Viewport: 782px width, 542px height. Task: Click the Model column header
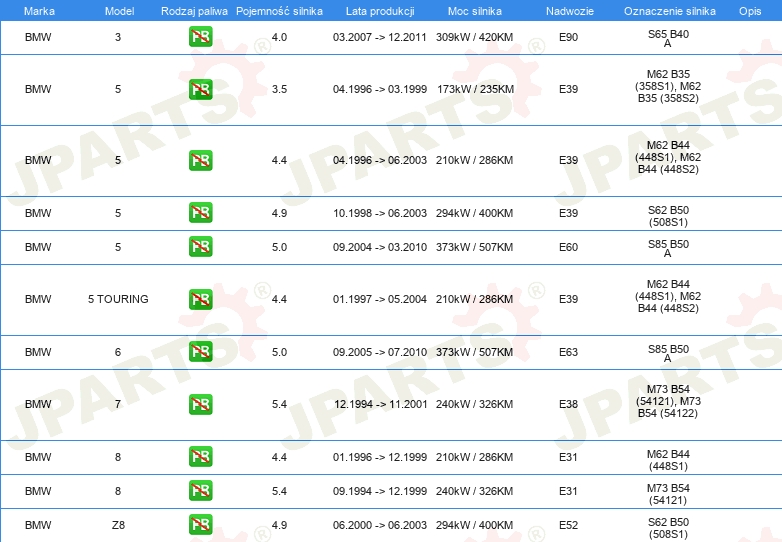coord(119,11)
